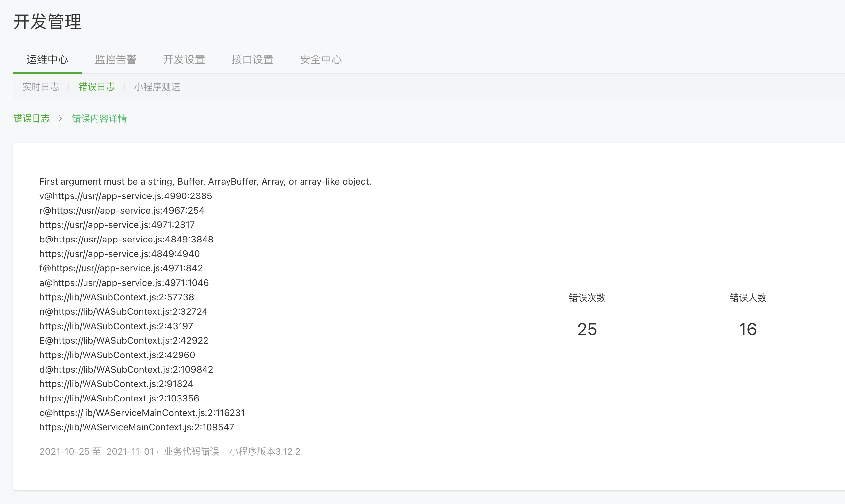Click the 2021-10-25 至 2021-11-01 date range text
The height and width of the screenshot is (504, 845).
tap(96, 451)
